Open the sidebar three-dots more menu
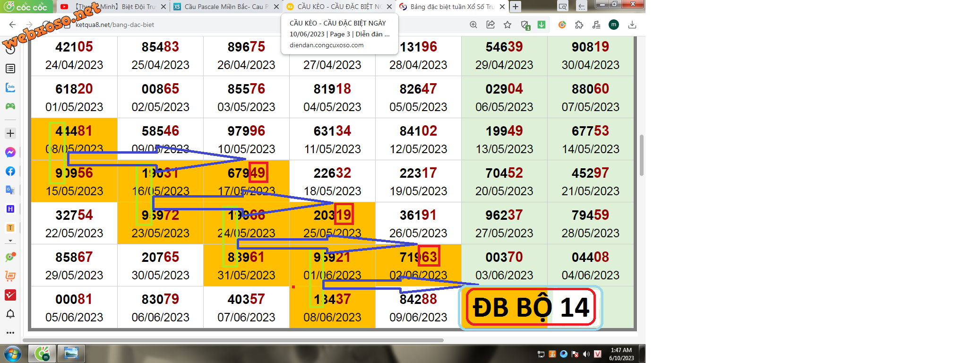Image resolution: width=980 pixels, height=363 pixels. [x=10, y=333]
